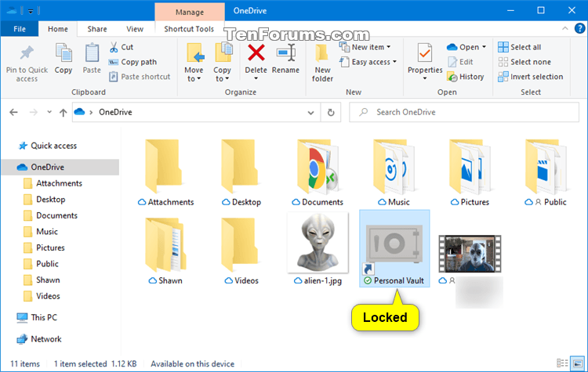Switch to the View ribbon tab

point(135,29)
